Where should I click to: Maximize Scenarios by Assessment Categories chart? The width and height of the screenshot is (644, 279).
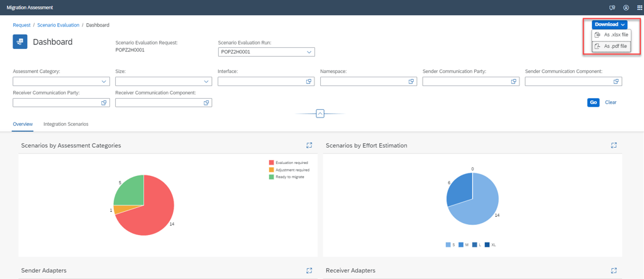[x=309, y=145]
